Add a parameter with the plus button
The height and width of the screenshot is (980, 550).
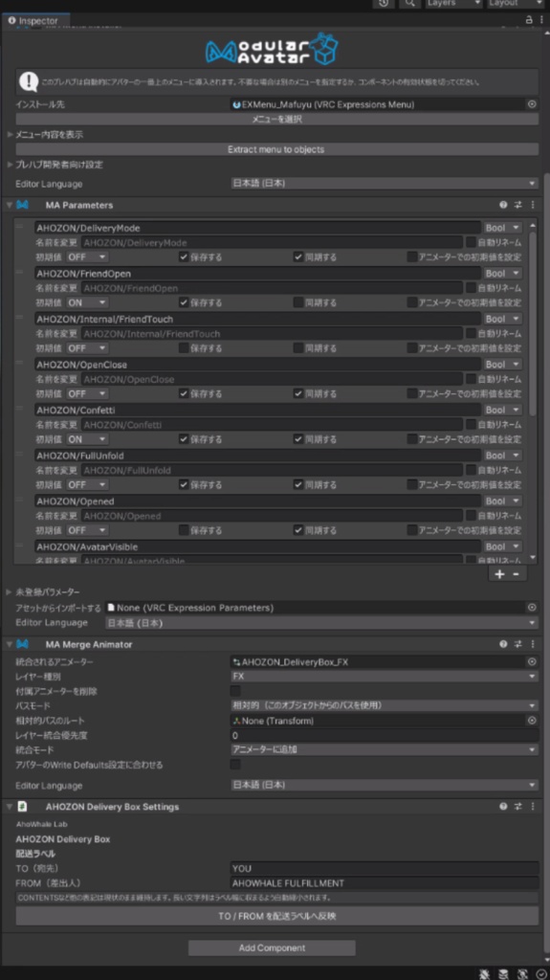499,574
